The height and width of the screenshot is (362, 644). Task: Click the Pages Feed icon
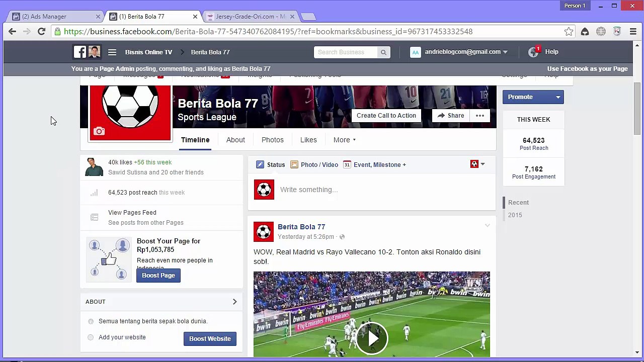point(94,217)
